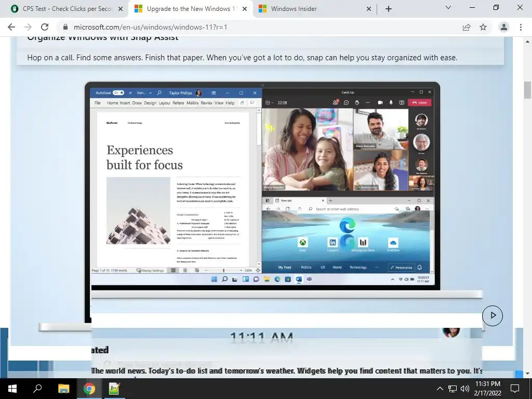The width and height of the screenshot is (532, 399).
Task: Click the 'Hop on a call' description text
Action: pos(242,58)
